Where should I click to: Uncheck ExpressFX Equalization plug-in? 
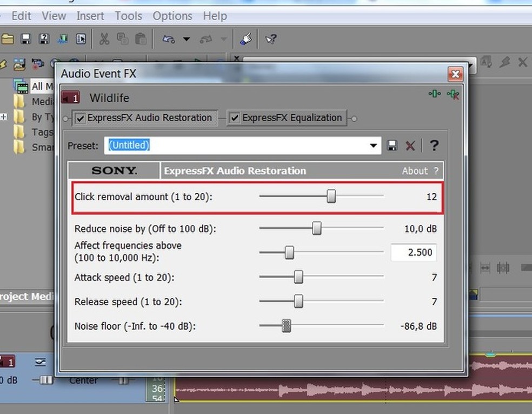pyautogui.click(x=235, y=119)
